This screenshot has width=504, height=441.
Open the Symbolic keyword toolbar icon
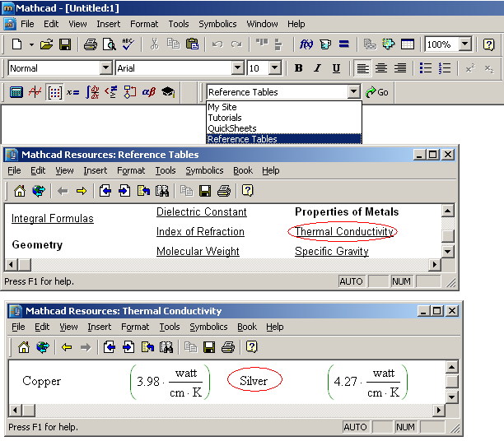coord(168,92)
